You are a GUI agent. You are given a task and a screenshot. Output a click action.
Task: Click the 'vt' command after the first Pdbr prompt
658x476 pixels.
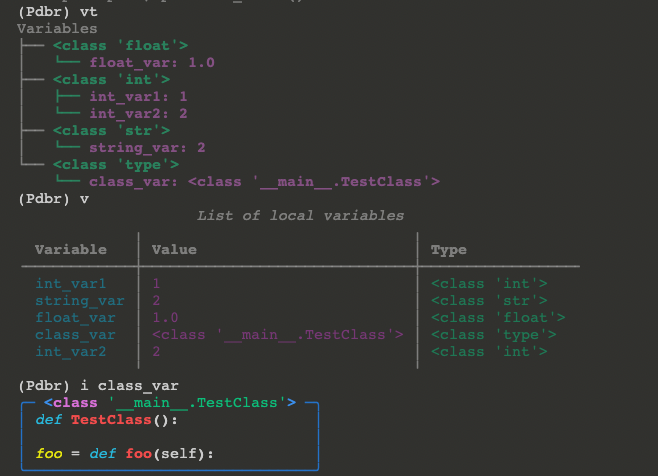89,12
